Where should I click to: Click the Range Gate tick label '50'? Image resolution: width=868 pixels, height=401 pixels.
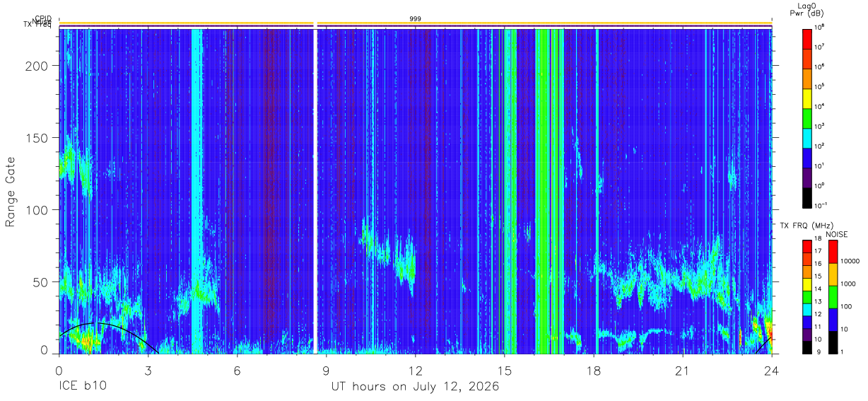pyautogui.click(x=42, y=282)
